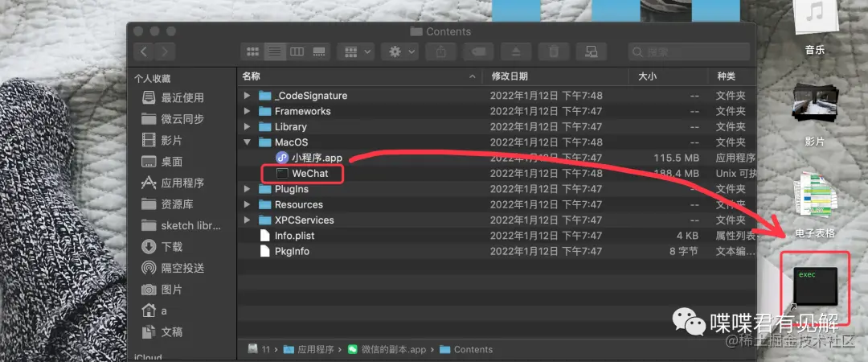Image resolution: width=868 pixels, height=362 pixels.
Task: Select the XPCServices folder row
Action: (497, 220)
